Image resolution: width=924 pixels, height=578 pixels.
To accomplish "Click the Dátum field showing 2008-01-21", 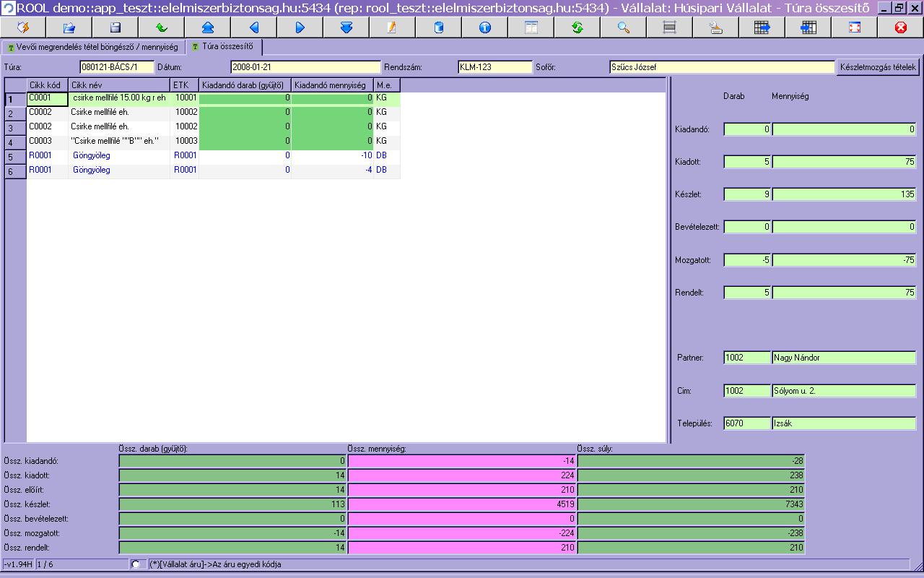I will click(x=305, y=67).
